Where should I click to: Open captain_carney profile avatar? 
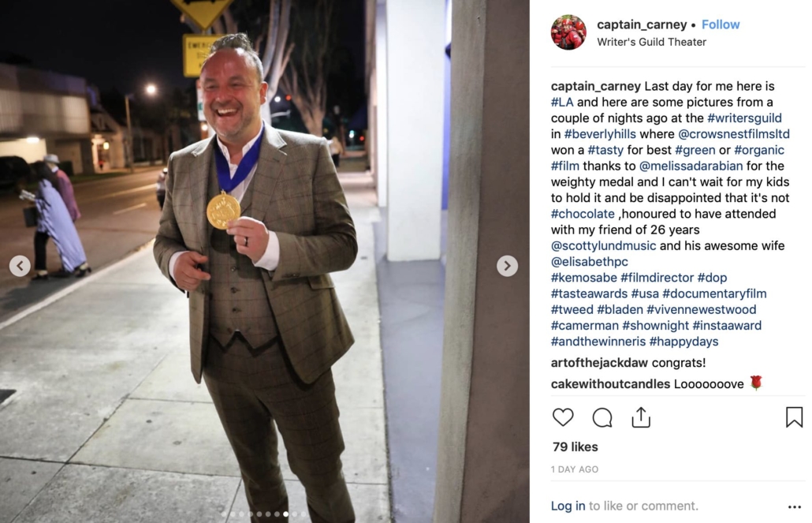tap(568, 32)
